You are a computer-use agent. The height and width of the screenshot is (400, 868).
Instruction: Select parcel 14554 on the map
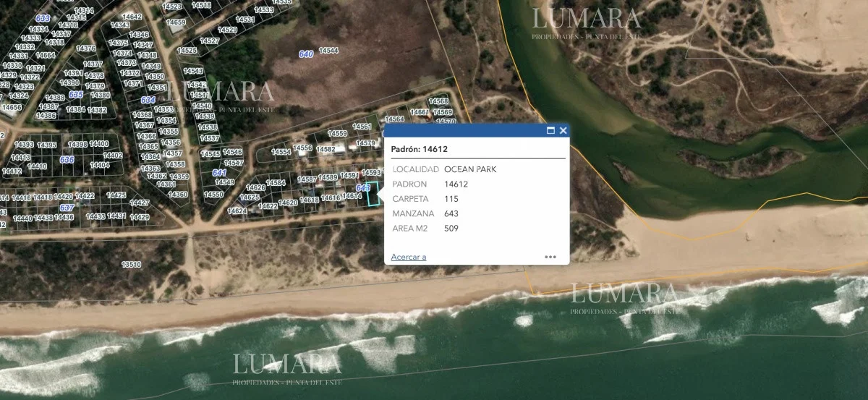click(x=281, y=152)
